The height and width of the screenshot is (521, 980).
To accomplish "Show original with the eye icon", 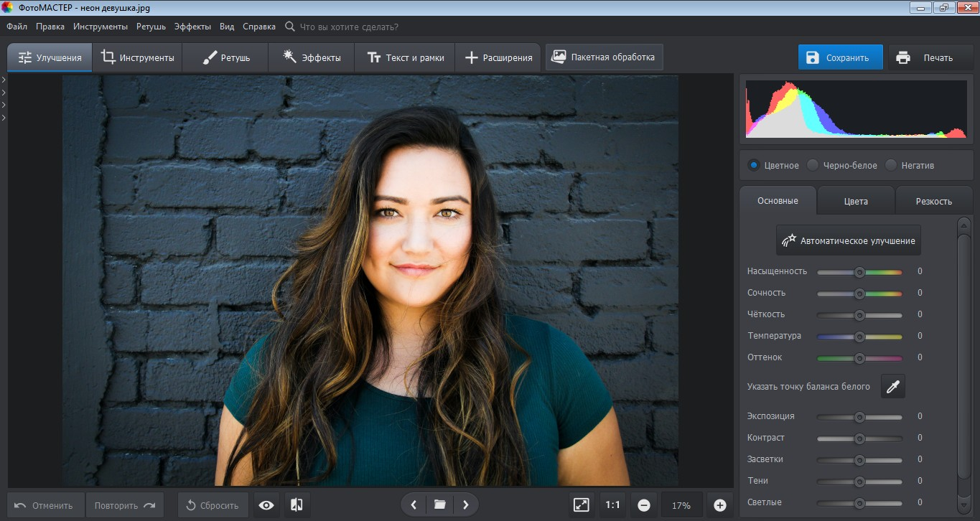I will click(266, 505).
